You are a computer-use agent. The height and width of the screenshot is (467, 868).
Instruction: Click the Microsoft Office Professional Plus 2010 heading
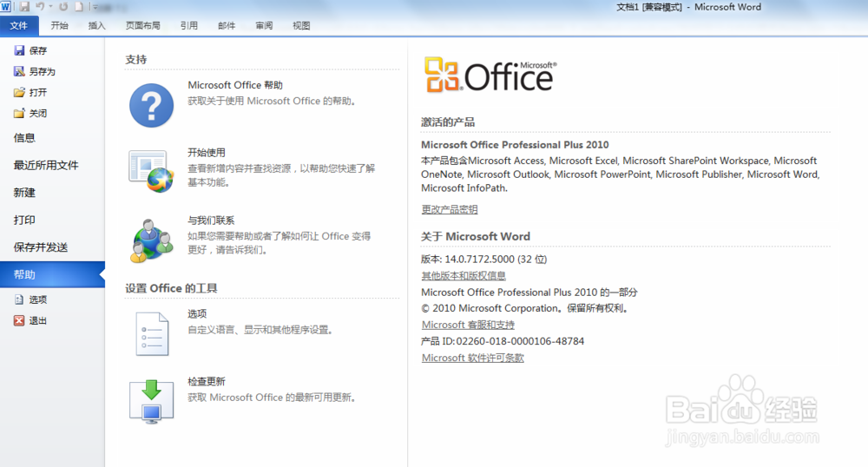(515, 145)
